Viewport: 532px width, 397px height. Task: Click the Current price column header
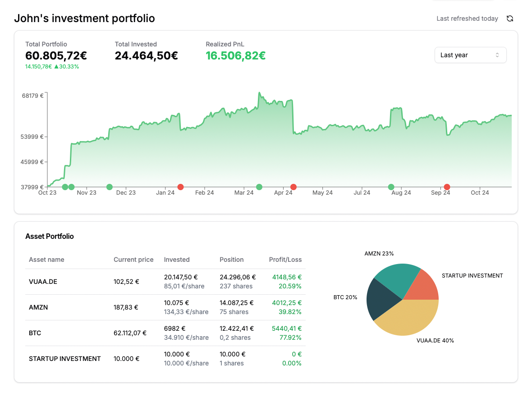tap(133, 260)
